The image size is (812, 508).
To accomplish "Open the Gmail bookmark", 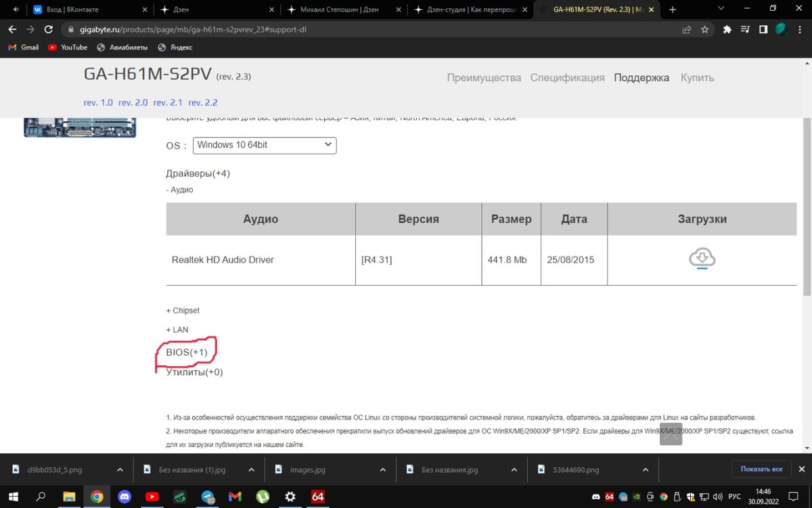I will tap(23, 47).
